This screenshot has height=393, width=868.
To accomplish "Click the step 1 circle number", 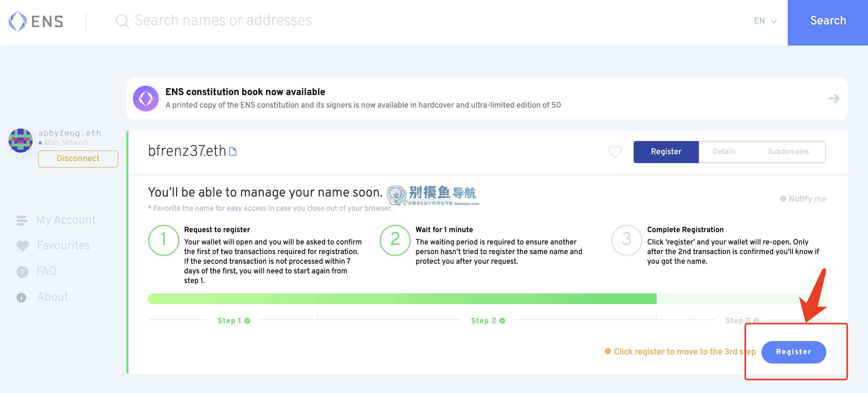I will (x=163, y=240).
